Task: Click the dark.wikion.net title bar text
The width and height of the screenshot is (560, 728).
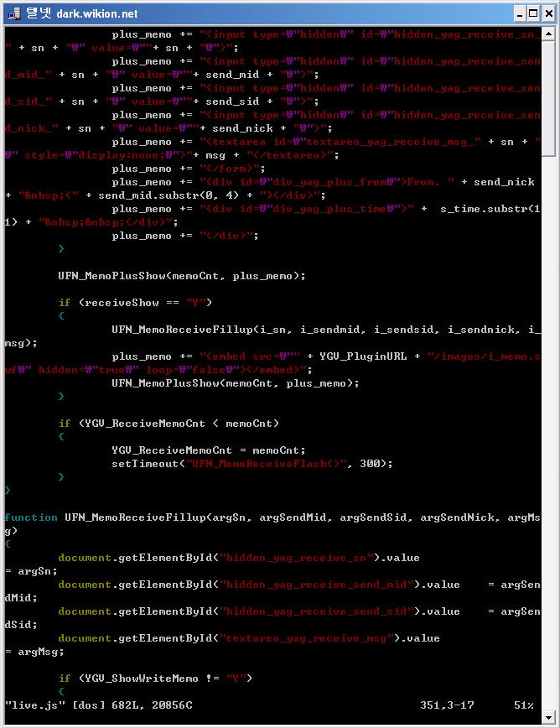Action: 97,13
